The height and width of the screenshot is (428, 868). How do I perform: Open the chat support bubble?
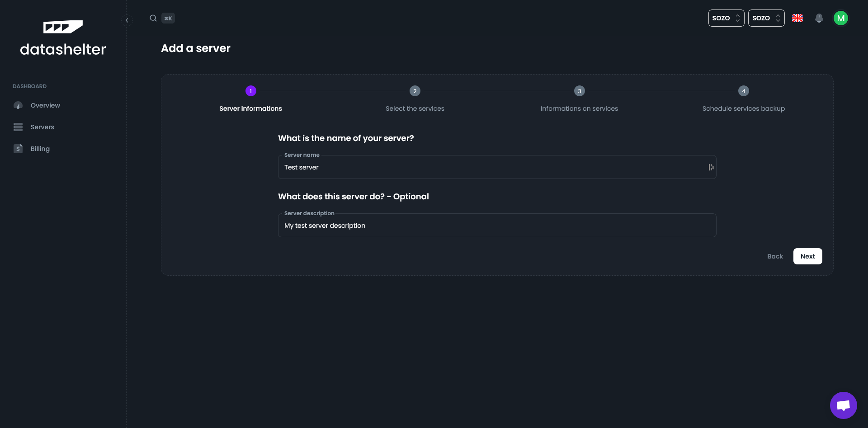(x=843, y=405)
